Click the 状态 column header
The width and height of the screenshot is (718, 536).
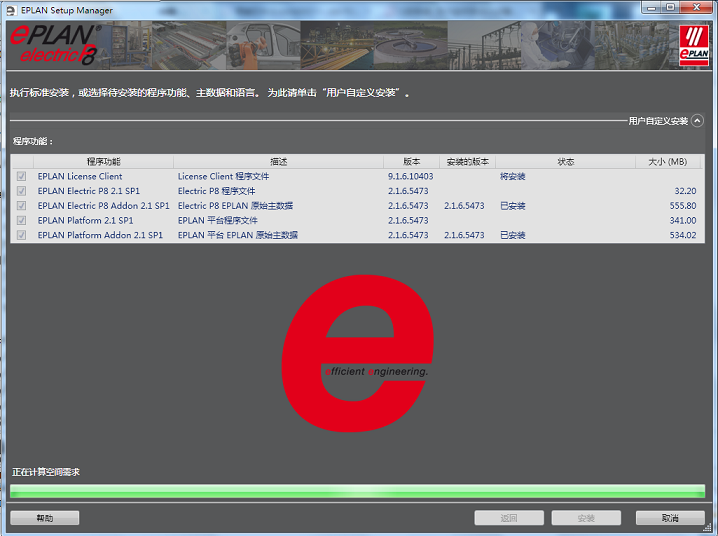tap(565, 161)
